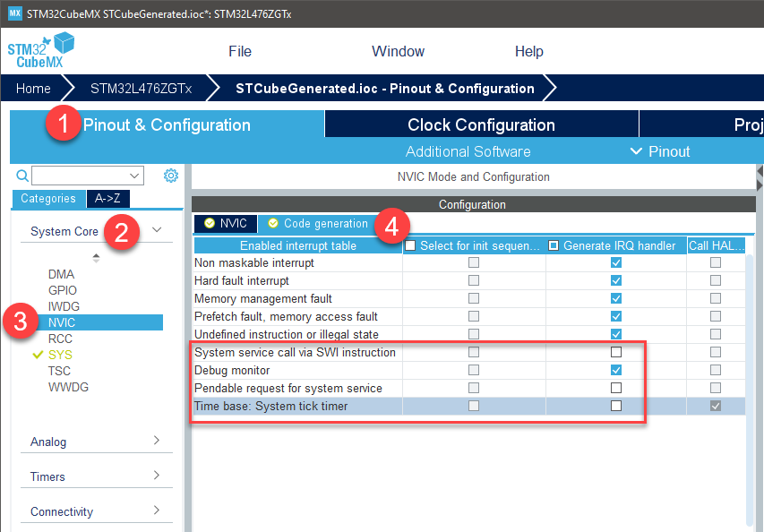This screenshot has width=764, height=532.
Task: Collapse panel with right-edge splitter arrows
Action: [760, 178]
